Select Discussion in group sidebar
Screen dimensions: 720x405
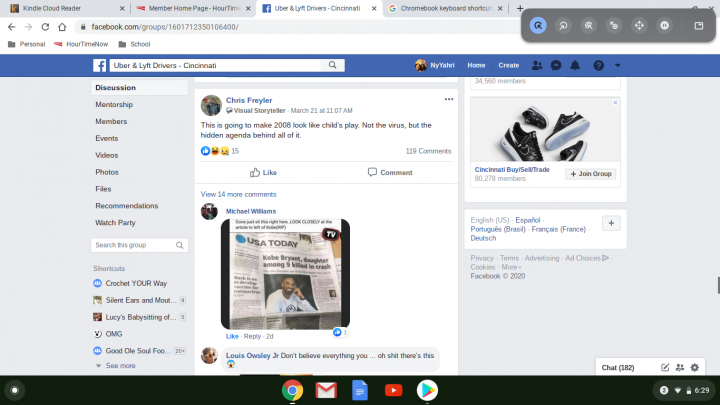(x=139, y=88)
